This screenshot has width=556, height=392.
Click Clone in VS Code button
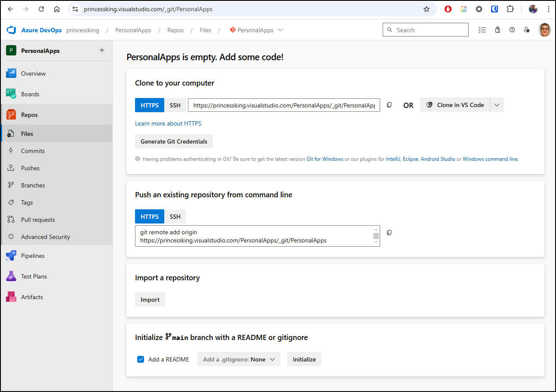[x=455, y=105]
